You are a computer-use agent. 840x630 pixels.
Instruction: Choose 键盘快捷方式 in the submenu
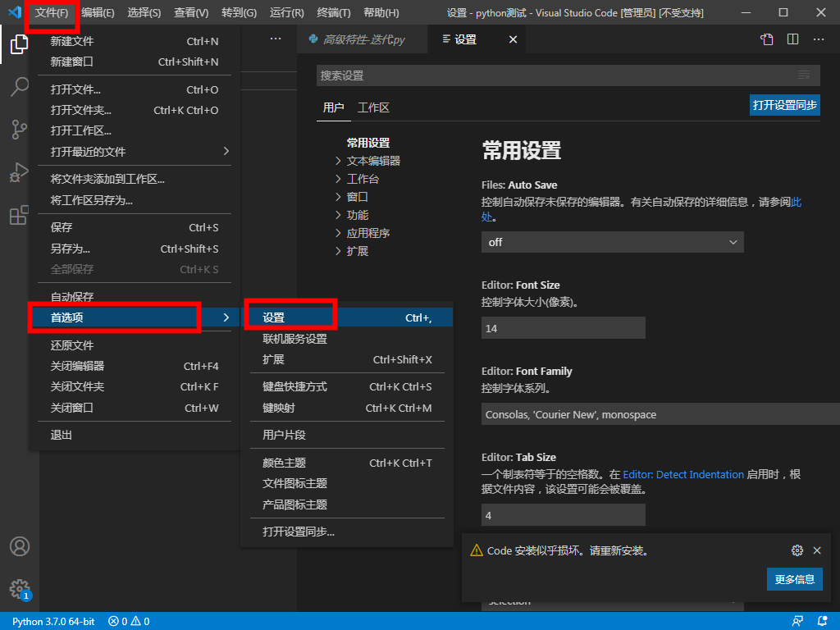coord(347,387)
